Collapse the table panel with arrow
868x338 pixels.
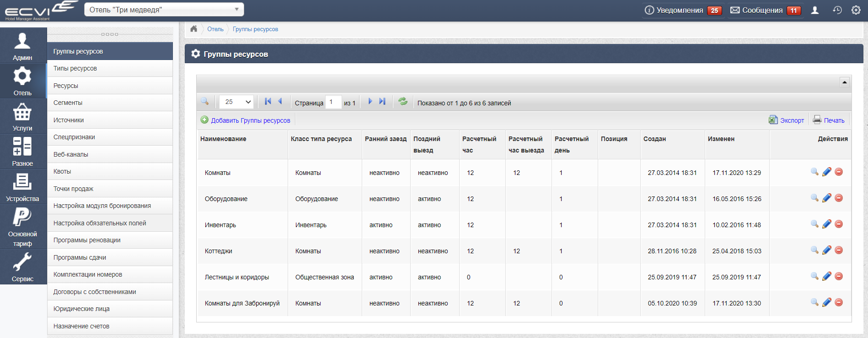pyautogui.click(x=845, y=82)
